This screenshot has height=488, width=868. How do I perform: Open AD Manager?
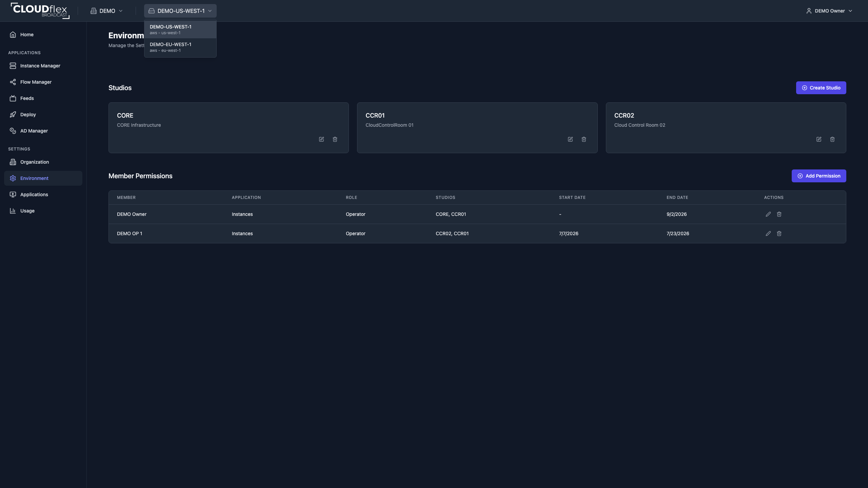[x=43, y=131]
